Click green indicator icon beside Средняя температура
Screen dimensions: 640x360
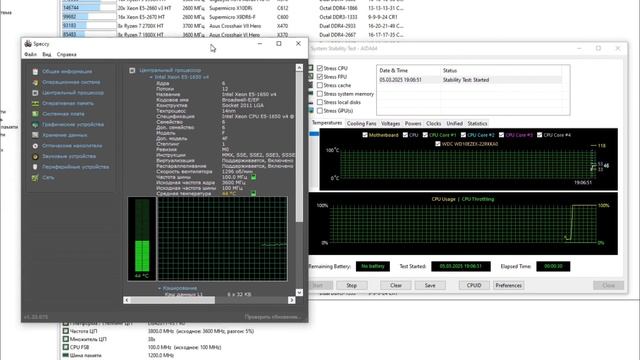pos(253,193)
